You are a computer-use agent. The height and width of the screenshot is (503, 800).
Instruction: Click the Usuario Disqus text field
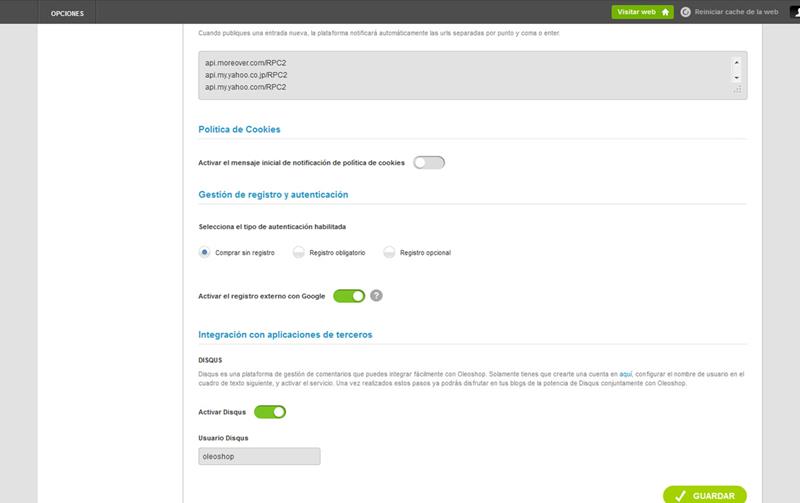coord(259,456)
